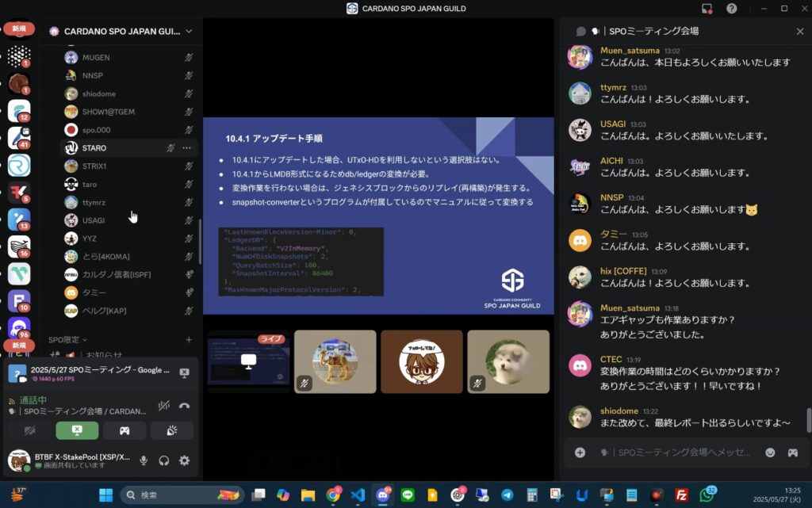Select NNSP in voice member list

92,75
